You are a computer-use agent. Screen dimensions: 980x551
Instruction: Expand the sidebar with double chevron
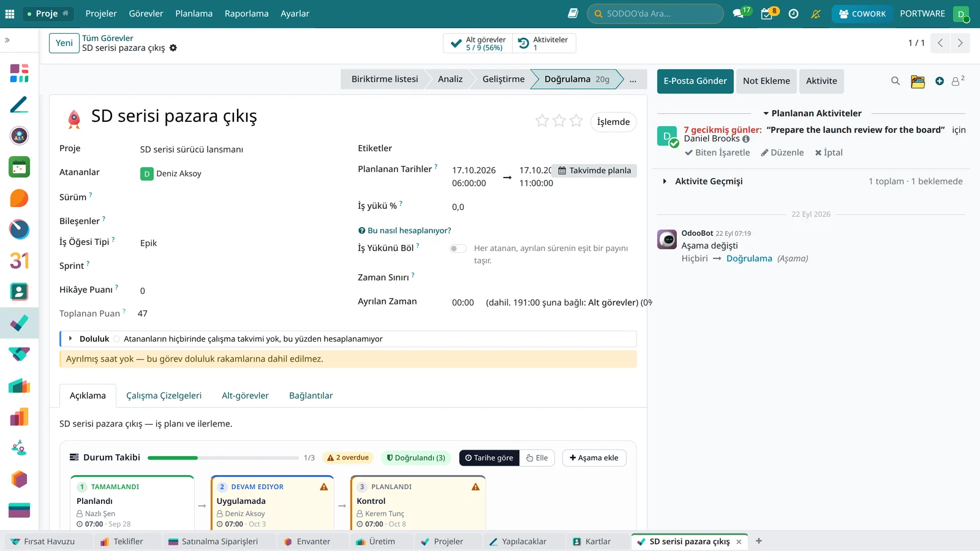coord(7,40)
